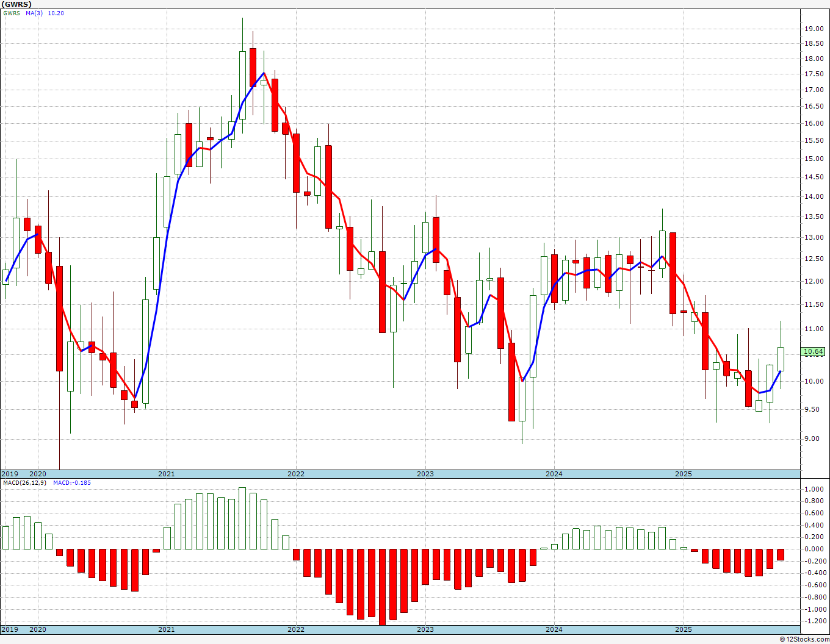The height and width of the screenshot is (644, 830).
Task: Click 0.200 on the MACD axis
Action: point(814,537)
